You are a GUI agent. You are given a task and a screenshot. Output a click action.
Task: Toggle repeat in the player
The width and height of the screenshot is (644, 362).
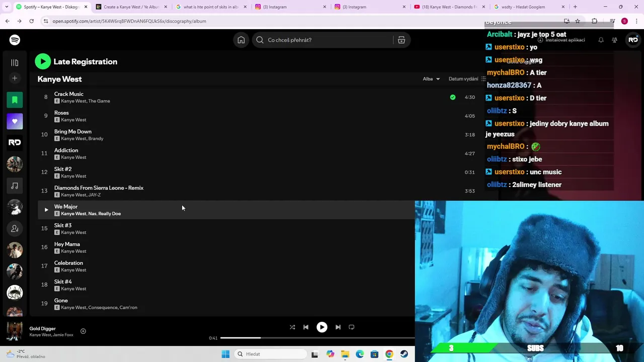click(x=352, y=327)
